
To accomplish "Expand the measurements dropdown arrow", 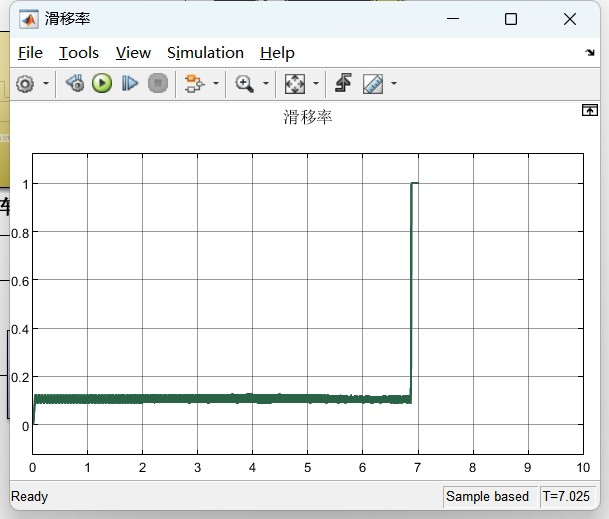I will tap(394, 84).
